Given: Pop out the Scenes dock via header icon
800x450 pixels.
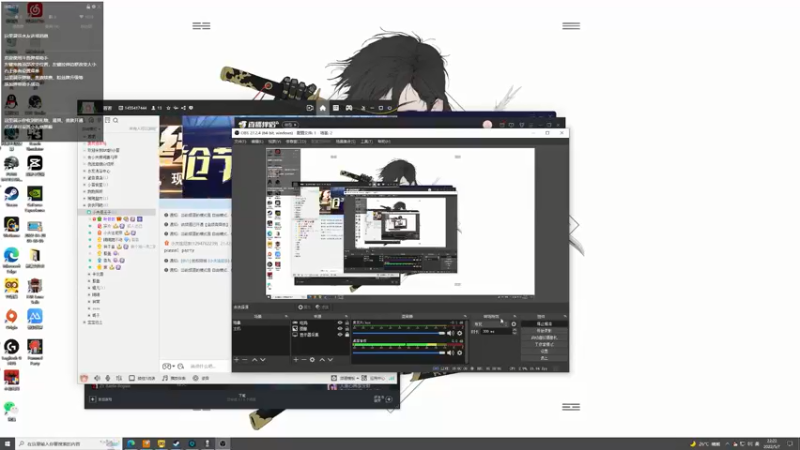Looking at the screenshot, I should (286, 316).
